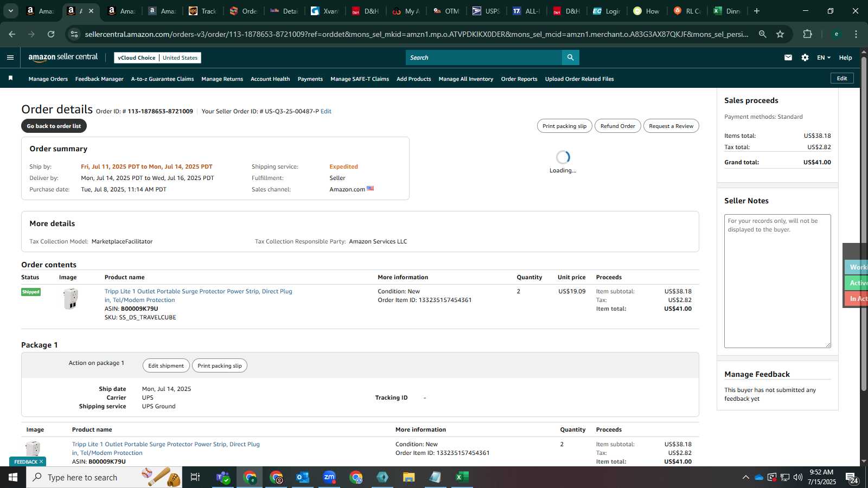This screenshot has width=868, height=488.
Task: Click the browser address bar URL
Action: point(417,34)
